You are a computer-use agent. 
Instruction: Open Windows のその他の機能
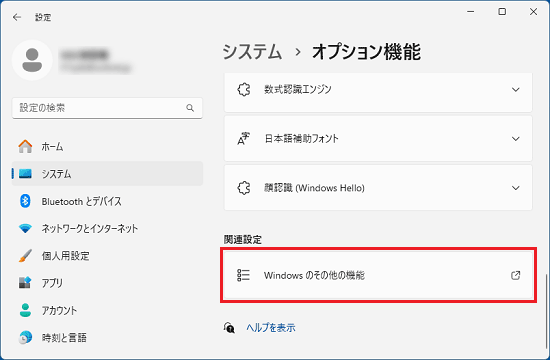(378, 275)
